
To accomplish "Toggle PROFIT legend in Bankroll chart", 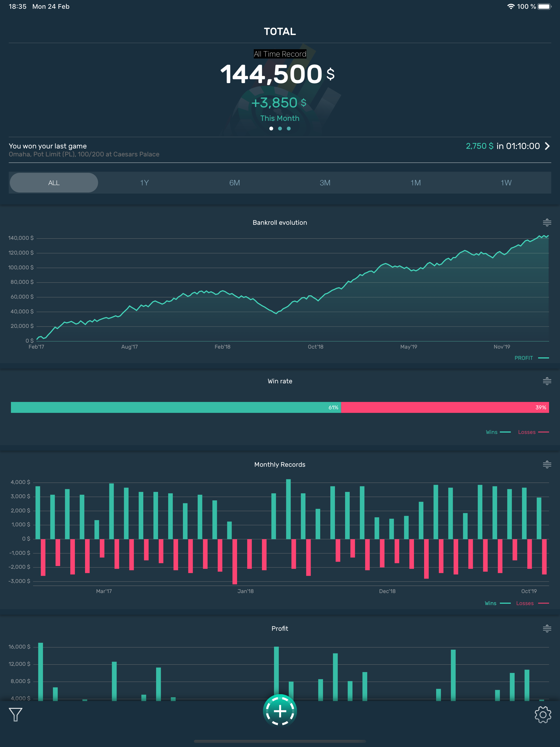I will (x=532, y=358).
